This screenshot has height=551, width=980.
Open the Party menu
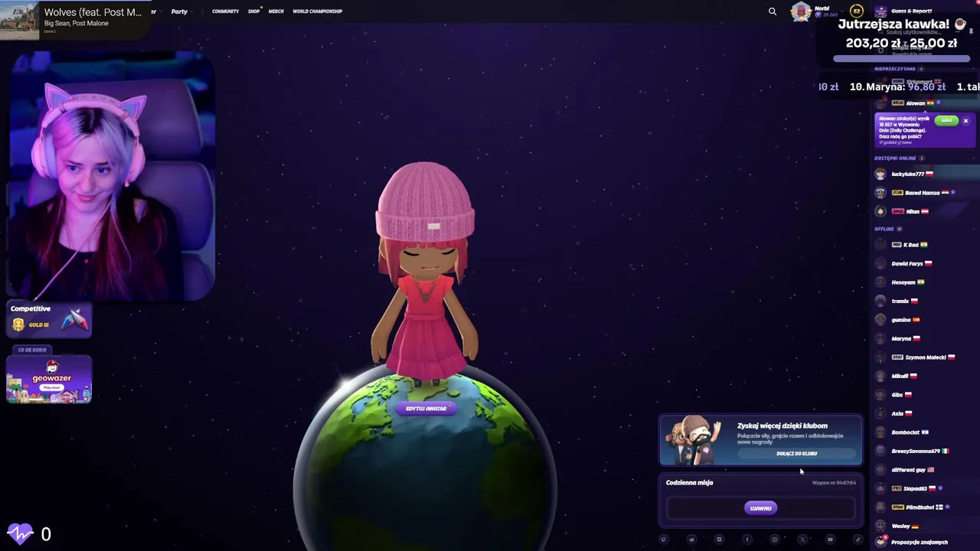179,11
